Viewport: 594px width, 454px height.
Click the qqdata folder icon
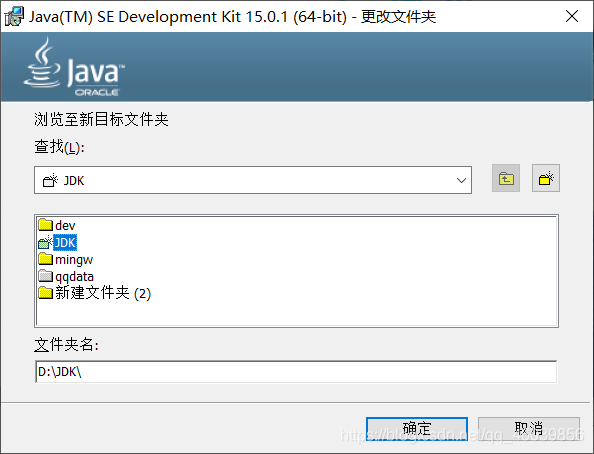(x=45, y=276)
